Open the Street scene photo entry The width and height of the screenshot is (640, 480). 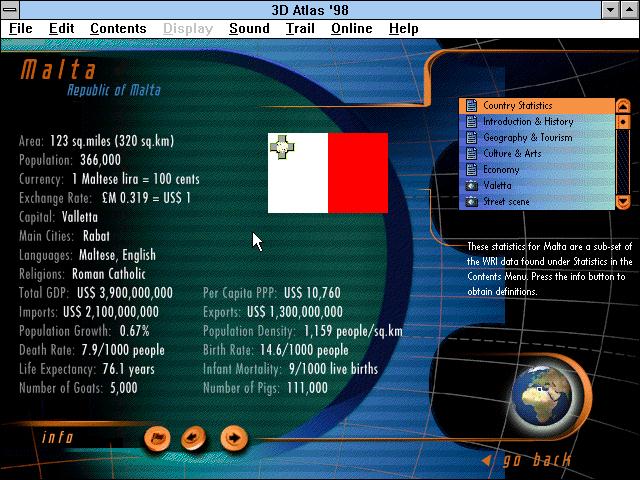pyautogui.click(x=537, y=201)
